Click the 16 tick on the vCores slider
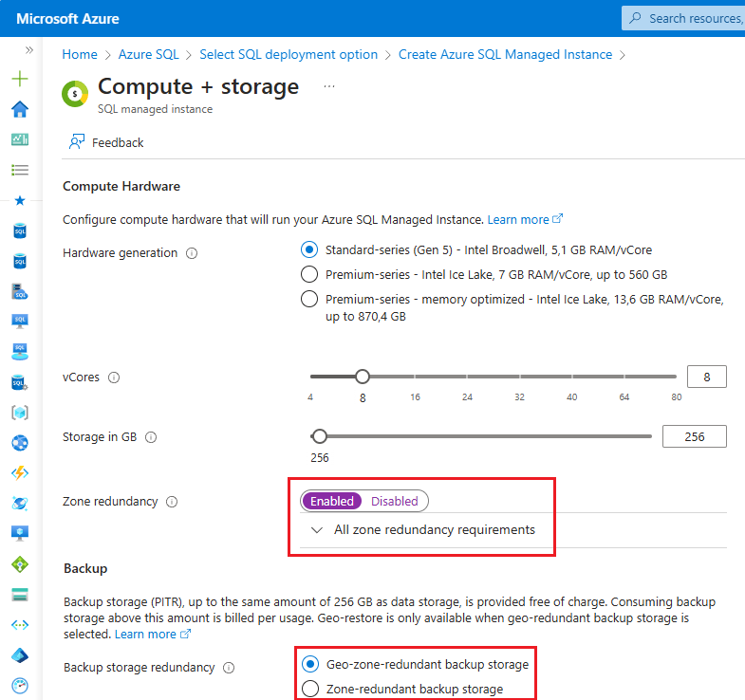This screenshot has height=700, width=745. 416,377
